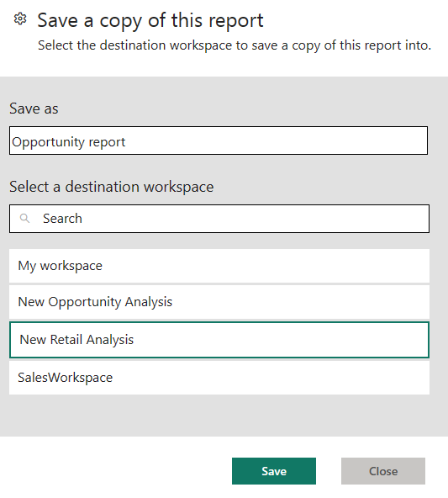The image size is (448, 498).
Task: Select New Retail Analysis workspace
Action: click(219, 340)
